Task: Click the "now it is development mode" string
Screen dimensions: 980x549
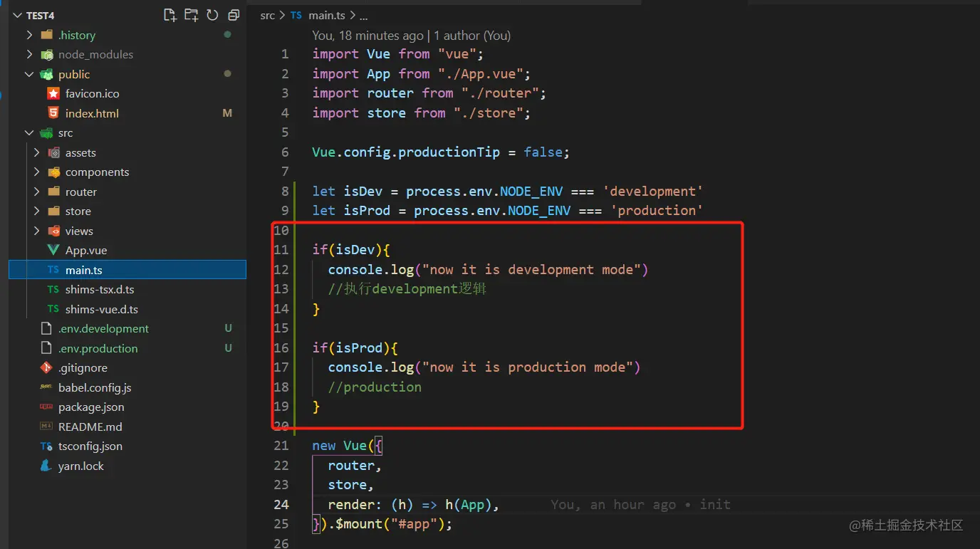Action: pyautogui.click(x=531, y=270)
